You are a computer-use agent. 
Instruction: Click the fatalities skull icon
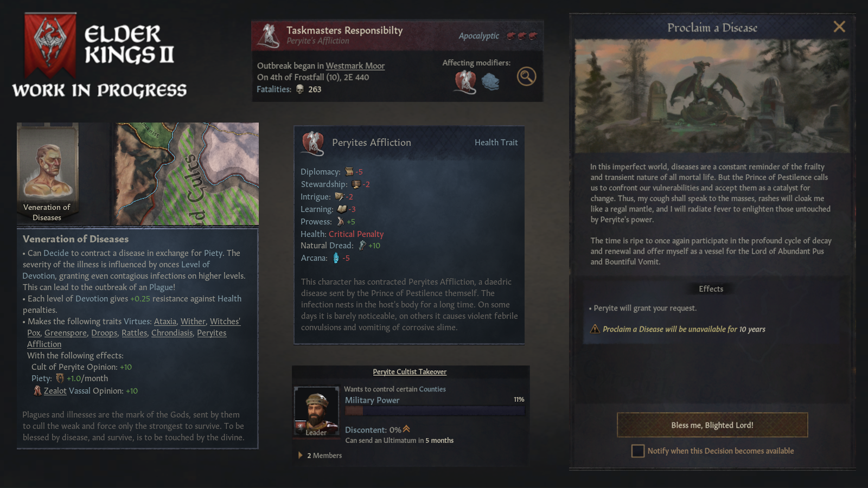[300, 89]
